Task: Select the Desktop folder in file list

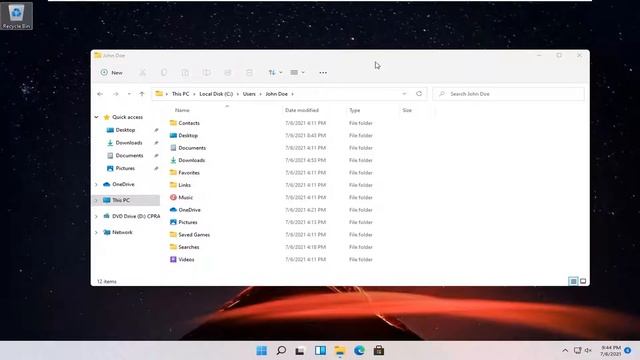Action: (188, 136)
